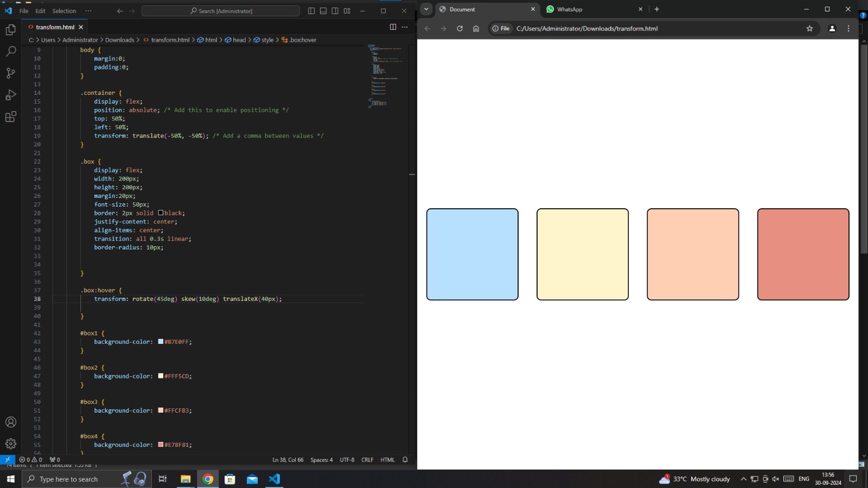
Task: Click the #B7E0FF color swatch
Action: tap(161, 342)
